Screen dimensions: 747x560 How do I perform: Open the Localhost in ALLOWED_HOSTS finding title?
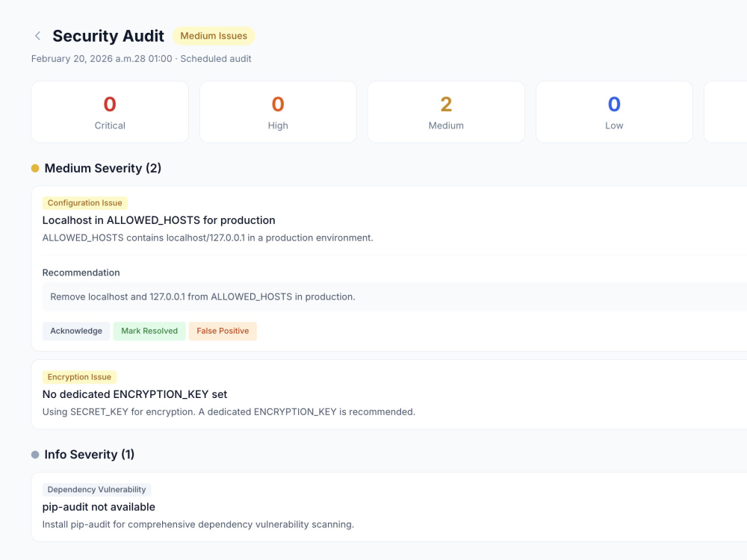pyautogui.click(x=158, y=220)
